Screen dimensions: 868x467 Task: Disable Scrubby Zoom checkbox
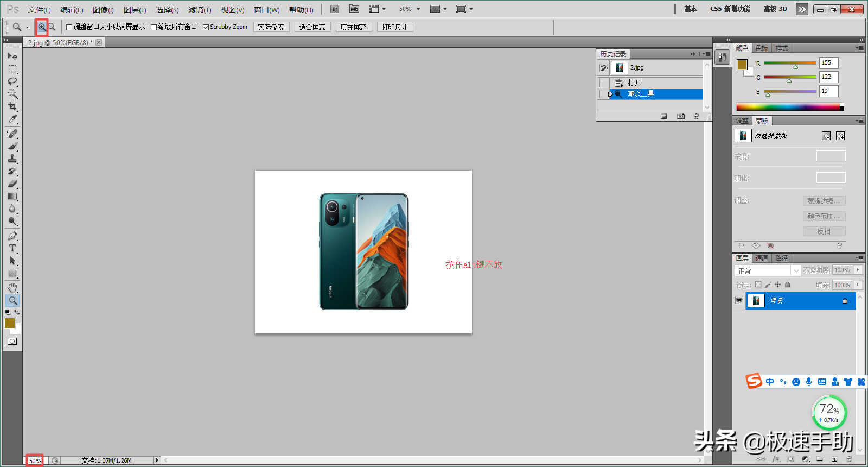coord(206,27)
